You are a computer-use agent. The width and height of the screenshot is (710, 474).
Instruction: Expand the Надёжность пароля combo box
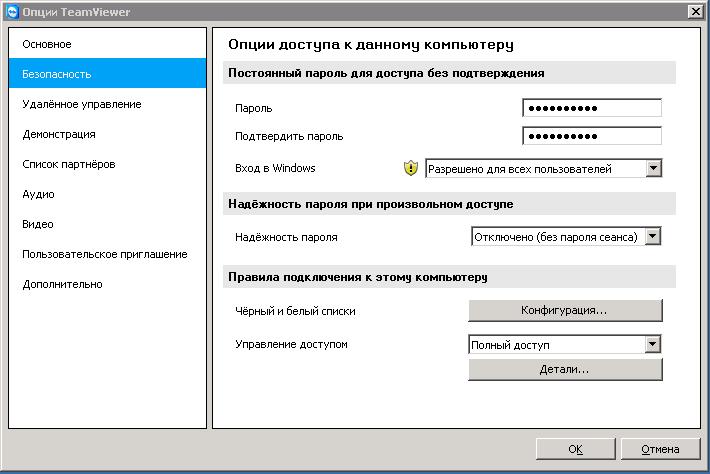(566, 236)
